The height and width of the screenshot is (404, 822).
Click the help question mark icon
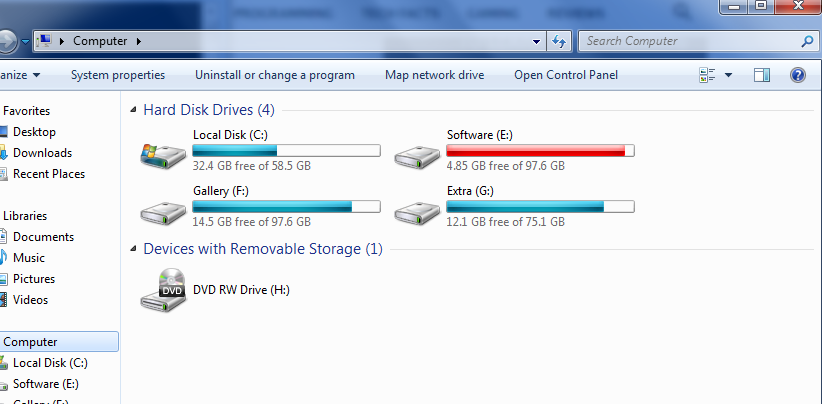[798, 75]
